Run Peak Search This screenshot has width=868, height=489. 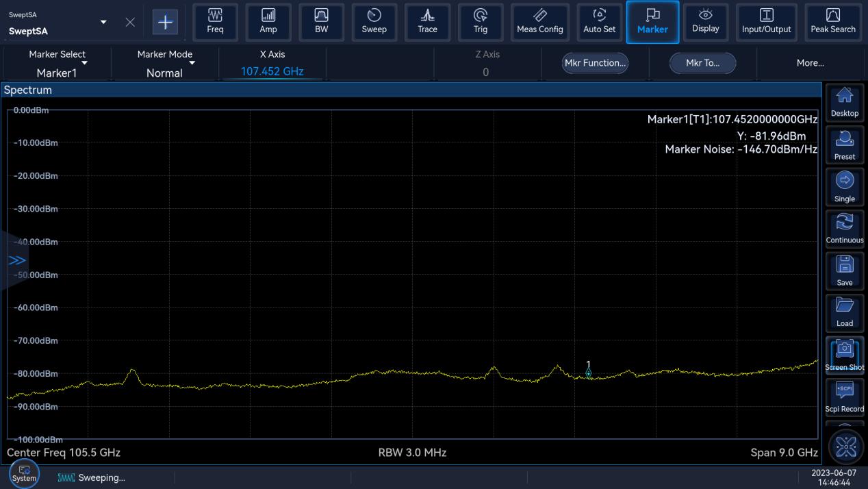832,22
